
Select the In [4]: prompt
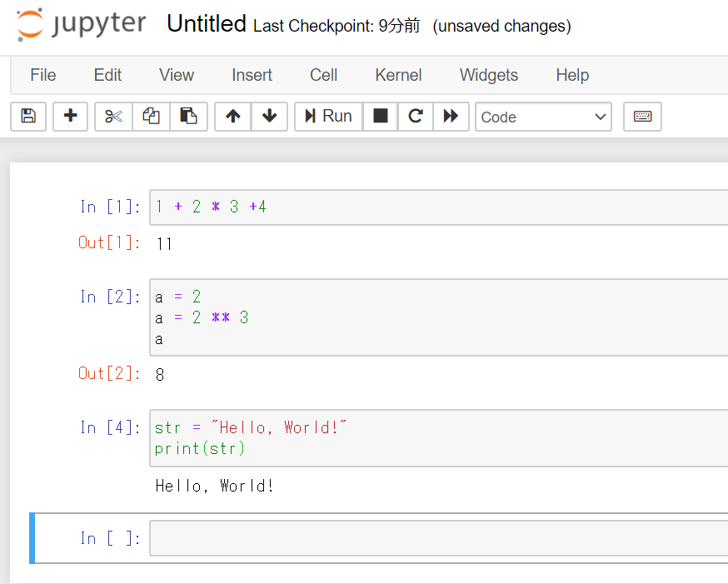click(110, 428)
